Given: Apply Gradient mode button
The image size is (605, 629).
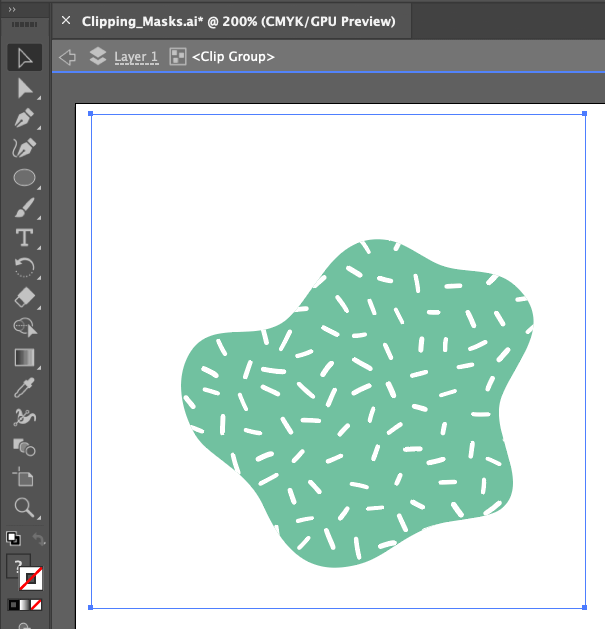Looking at the screenshot, I should (25, 605).
